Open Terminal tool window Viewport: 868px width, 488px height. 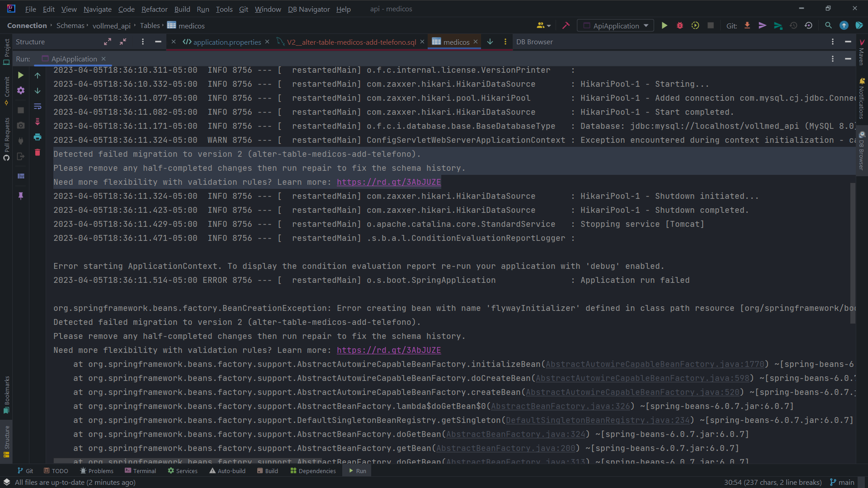click(x=140, y=471)
